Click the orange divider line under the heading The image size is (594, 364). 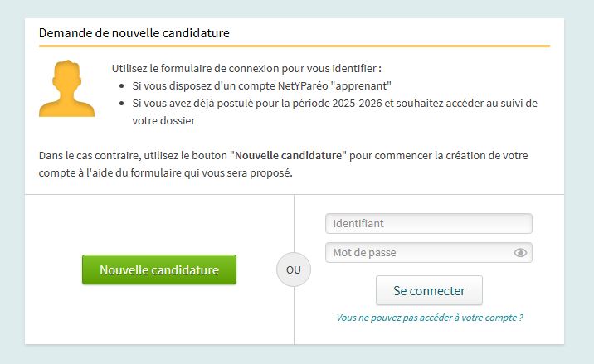coord(295,46)
